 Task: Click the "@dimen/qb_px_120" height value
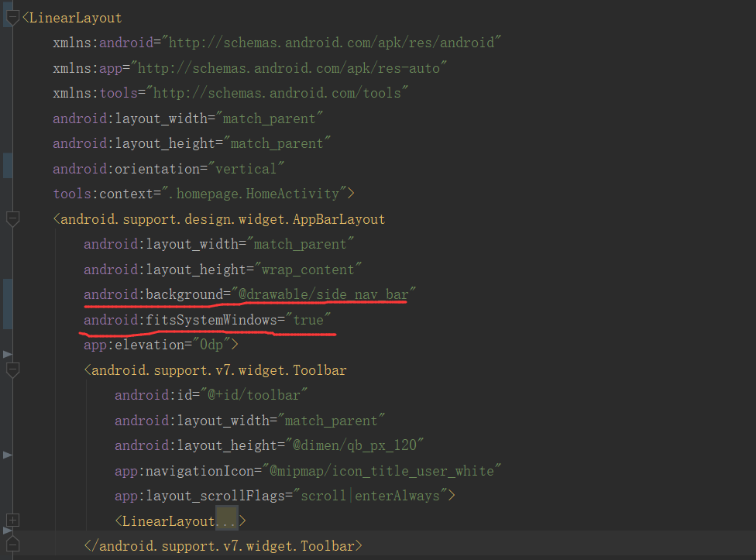point(355,445)
